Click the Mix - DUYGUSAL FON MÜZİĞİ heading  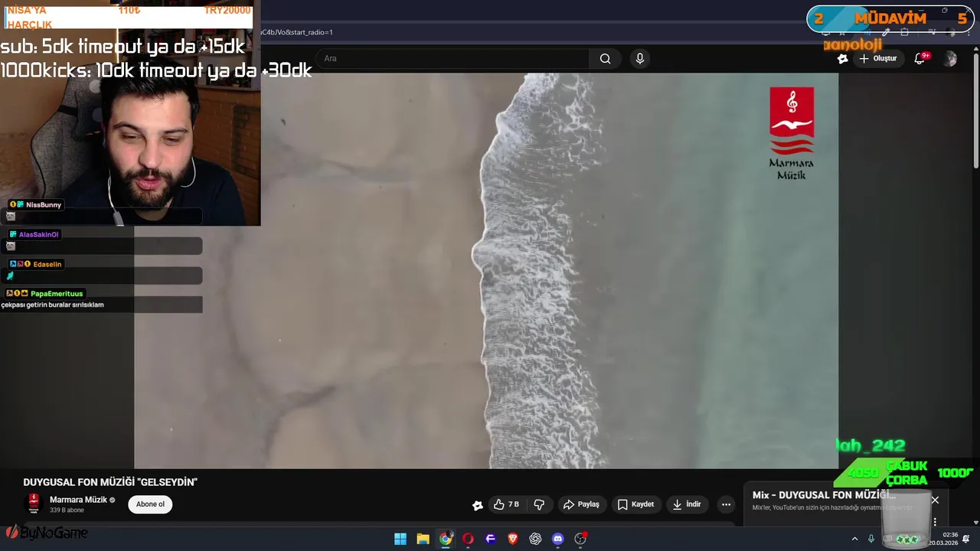pyautogui.click(x=824, y=495)
